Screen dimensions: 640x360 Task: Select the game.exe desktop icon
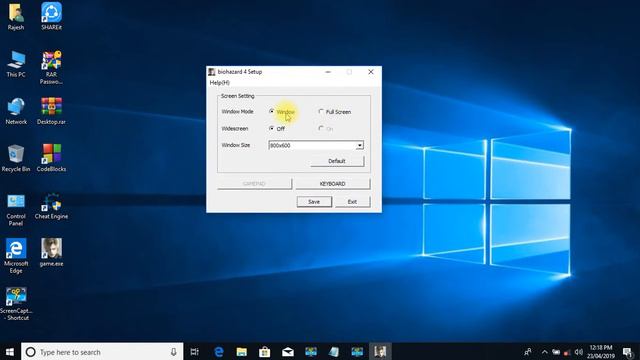point(51,253)
